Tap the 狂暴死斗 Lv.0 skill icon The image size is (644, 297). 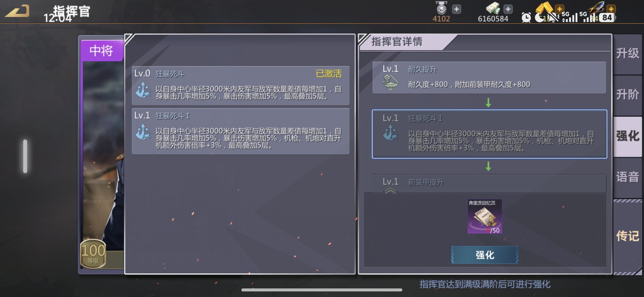(143, 90)
